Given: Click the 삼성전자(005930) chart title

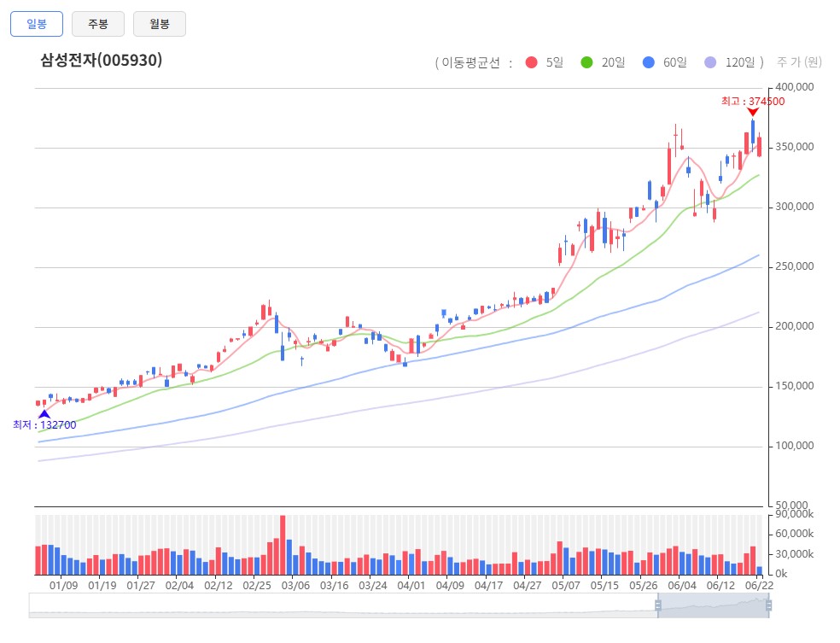Looking at the screenshot, I should (x=102, y=60).
